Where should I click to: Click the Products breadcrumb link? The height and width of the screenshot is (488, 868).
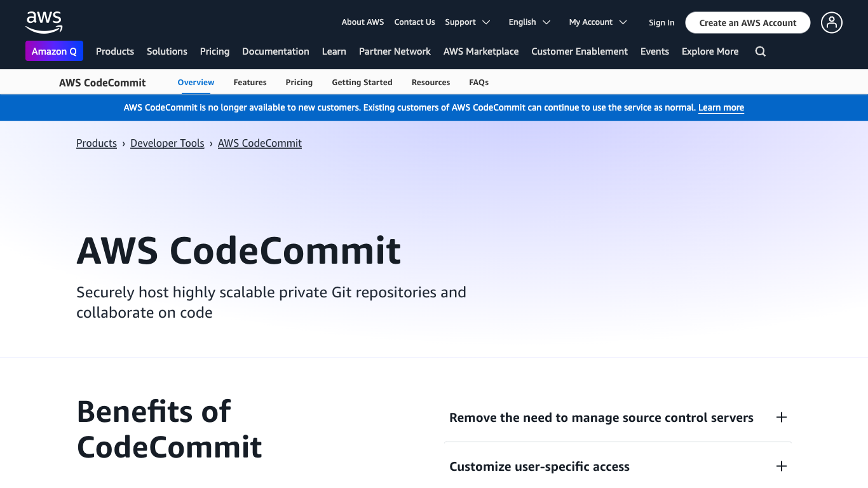(x=97, y=144)
